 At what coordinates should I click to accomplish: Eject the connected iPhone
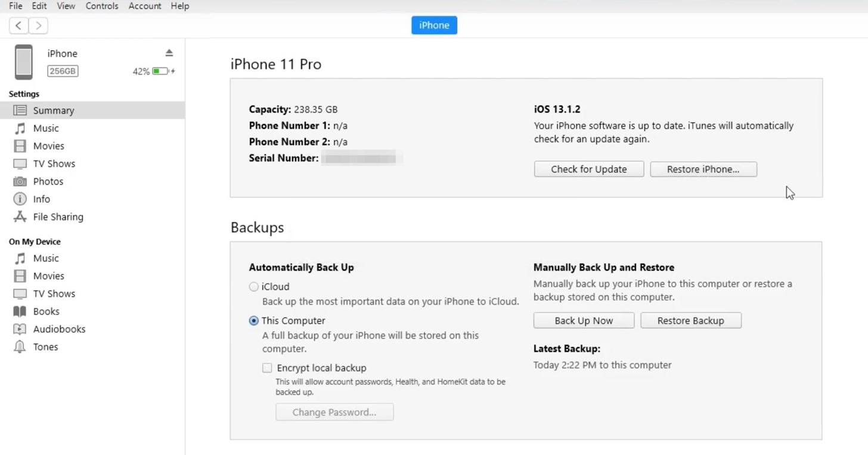tap(169, 52)
